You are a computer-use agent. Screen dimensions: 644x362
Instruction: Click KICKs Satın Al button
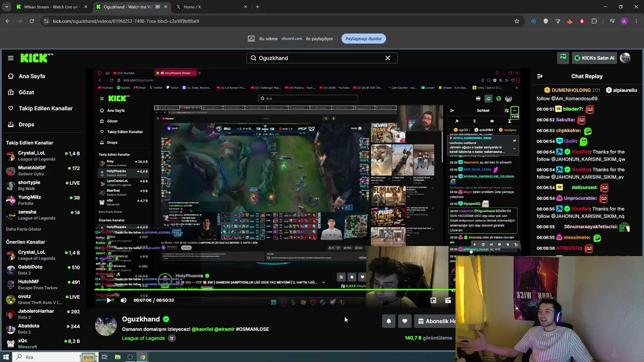[x=594, y=58]
